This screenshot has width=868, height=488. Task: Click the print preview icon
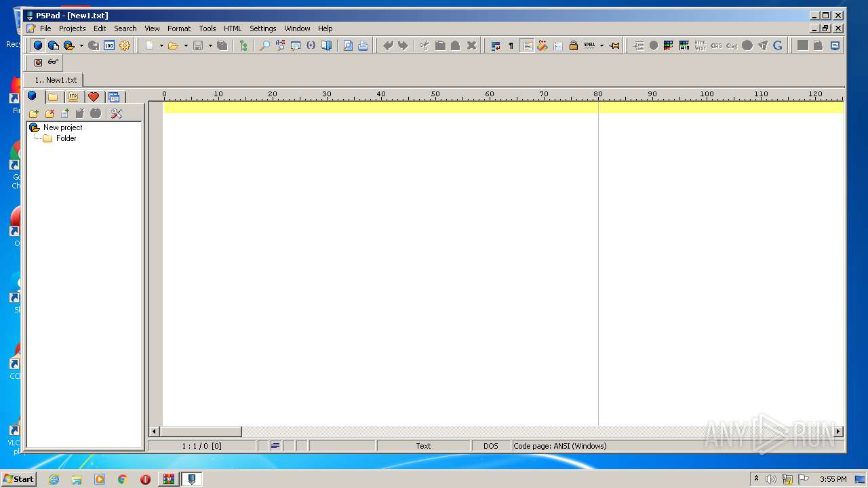(x=348, y=45)
